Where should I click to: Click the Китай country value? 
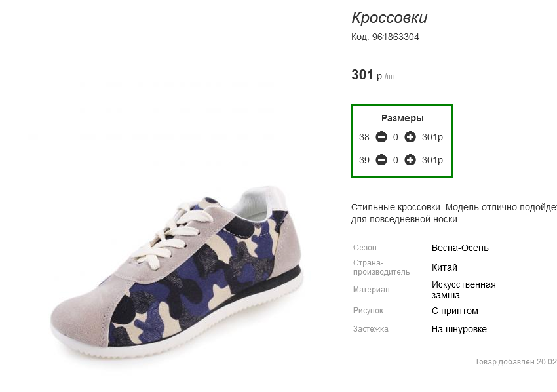coord(444,267)
